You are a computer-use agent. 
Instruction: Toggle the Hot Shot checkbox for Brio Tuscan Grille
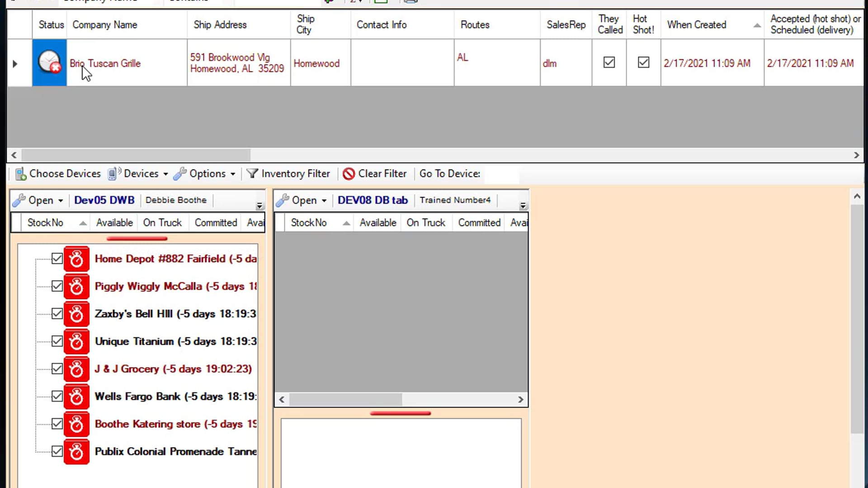tap(643, 62)
